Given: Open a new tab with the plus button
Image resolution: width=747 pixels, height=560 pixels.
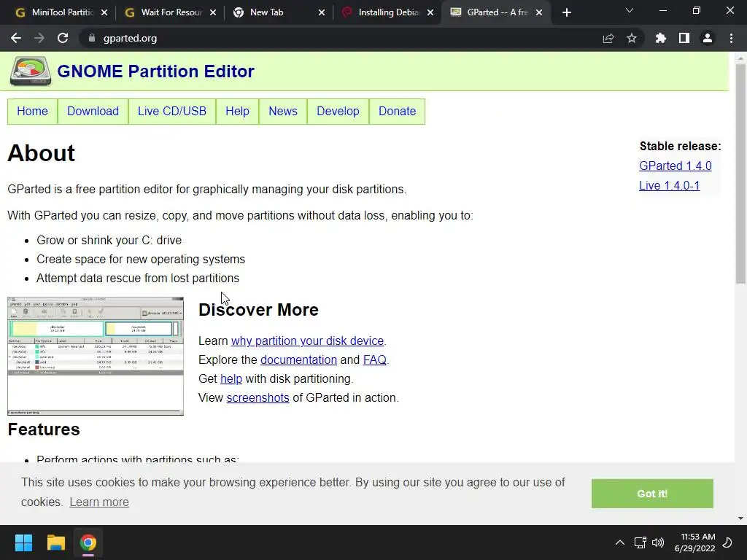Looking at the screenshot, I should [x=566, y=12].
